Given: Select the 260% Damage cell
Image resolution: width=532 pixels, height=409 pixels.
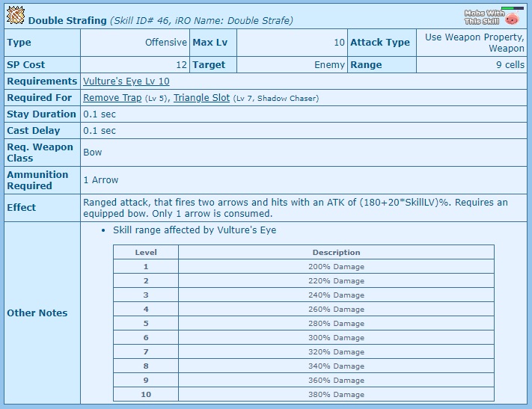Looking at the screenshot, I should coord(336,310).
